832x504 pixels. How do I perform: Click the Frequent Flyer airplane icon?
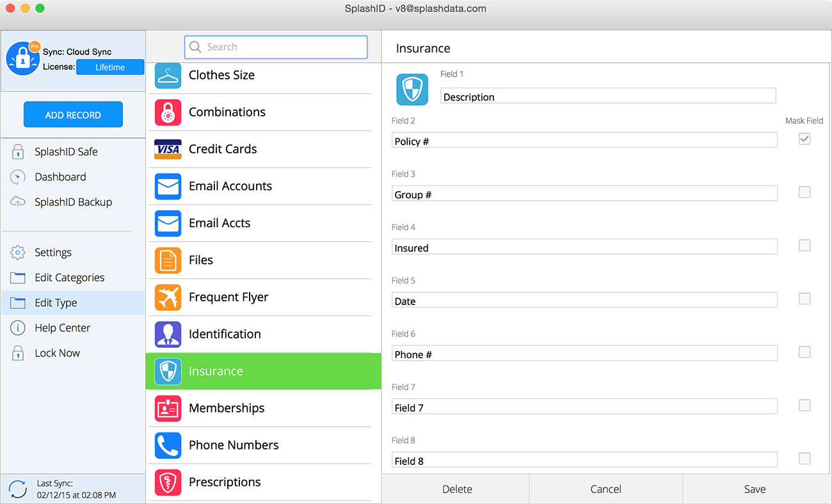(x=168, y=297)
